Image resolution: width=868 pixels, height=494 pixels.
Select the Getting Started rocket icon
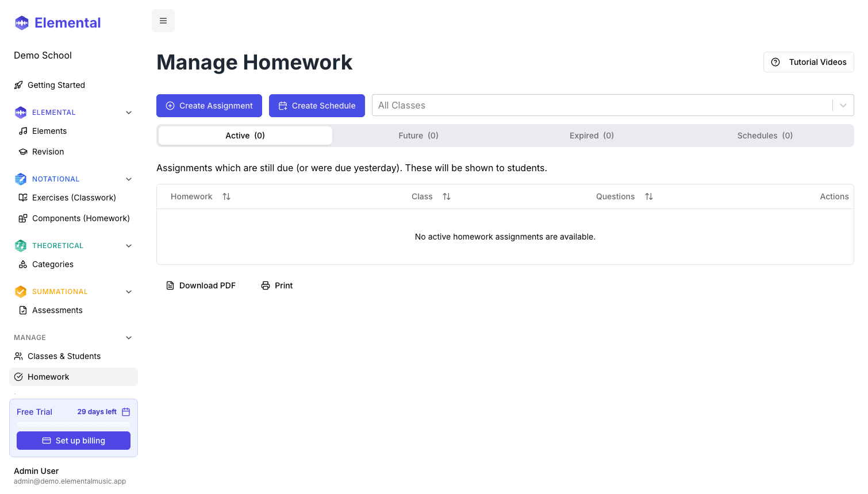coord(19,84)
